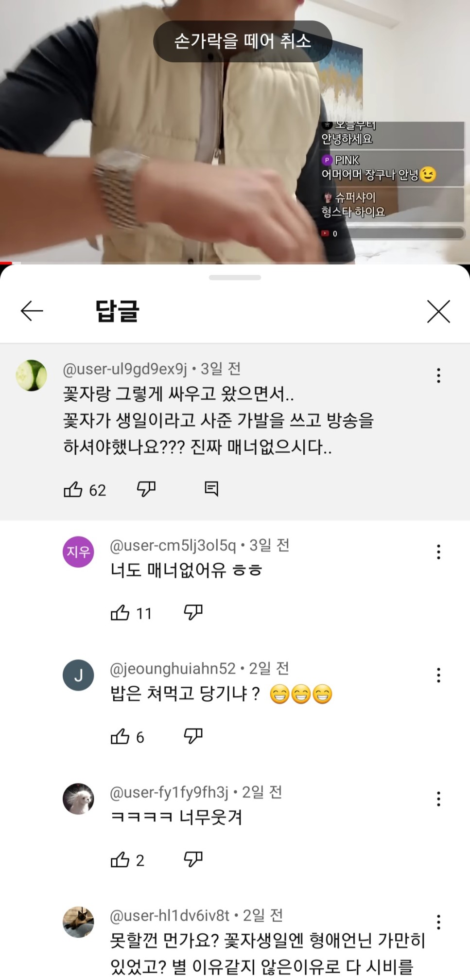Go back using the left arrow
Viewport: 470px width, 980px height.
(x=32, y=311)
